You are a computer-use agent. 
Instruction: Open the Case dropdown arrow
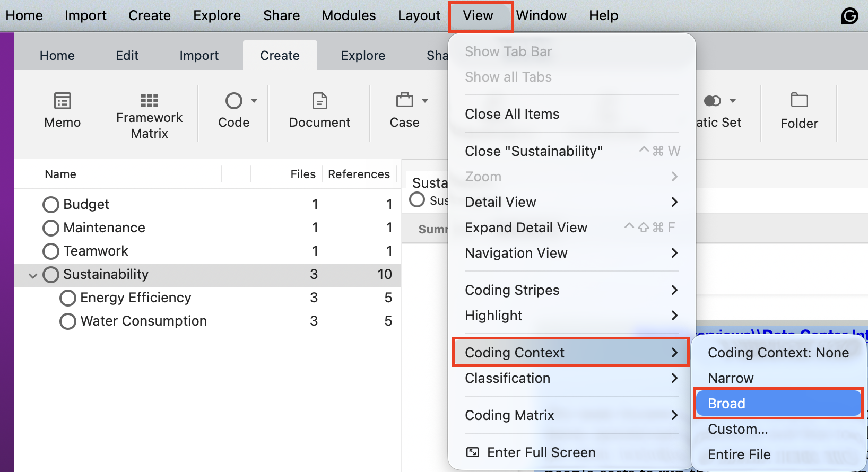click(x=425, y=100)
